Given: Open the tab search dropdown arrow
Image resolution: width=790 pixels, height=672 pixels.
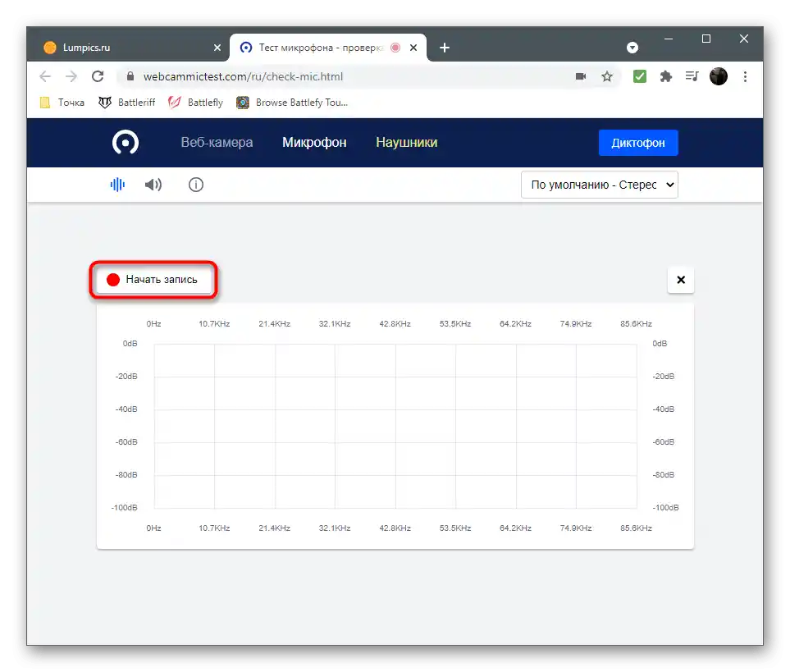Looking at the screenshot, I should tap(632, 48).
